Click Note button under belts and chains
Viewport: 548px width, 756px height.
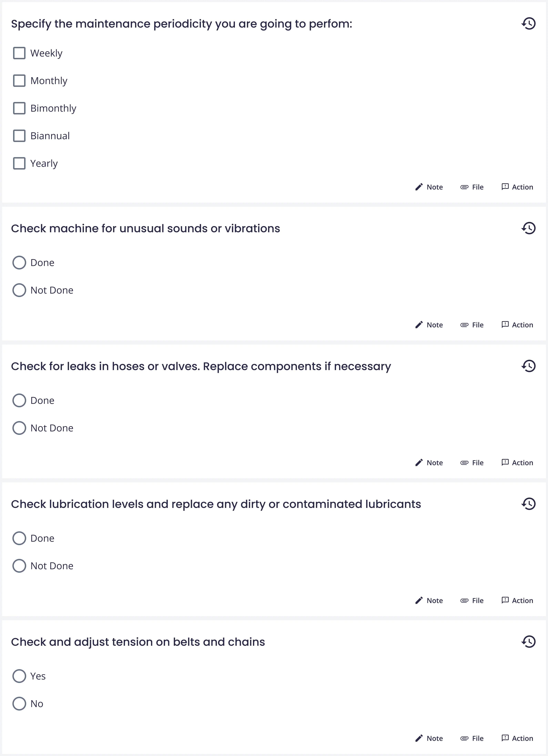tap(429, 738)
